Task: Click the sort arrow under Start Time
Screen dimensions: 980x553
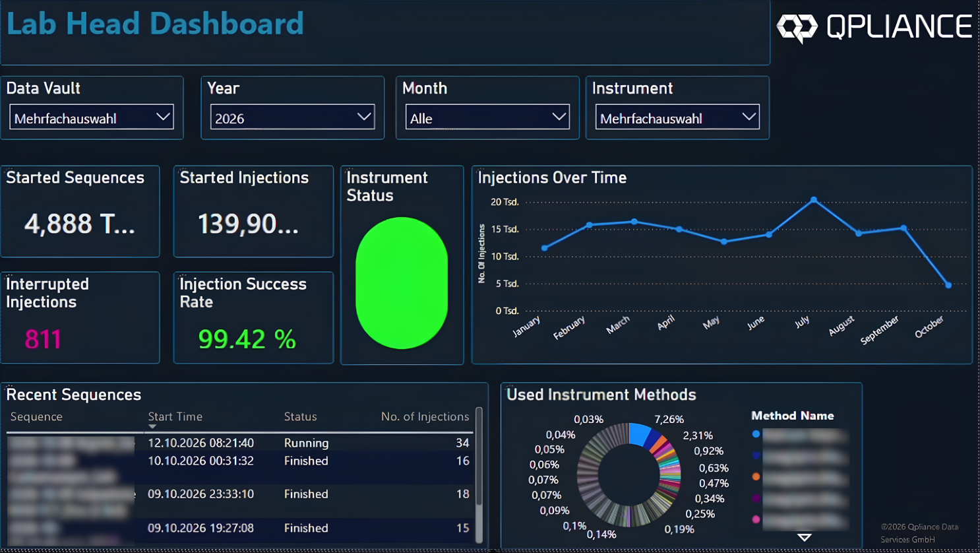Action: (x=152, y=427)
